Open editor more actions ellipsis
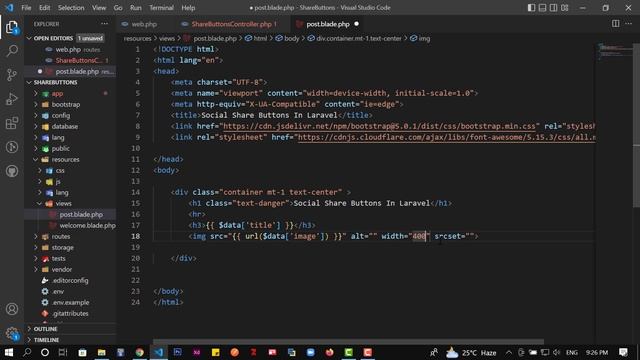640x360 pixels. pyautogui.click(x=629, y=24)
